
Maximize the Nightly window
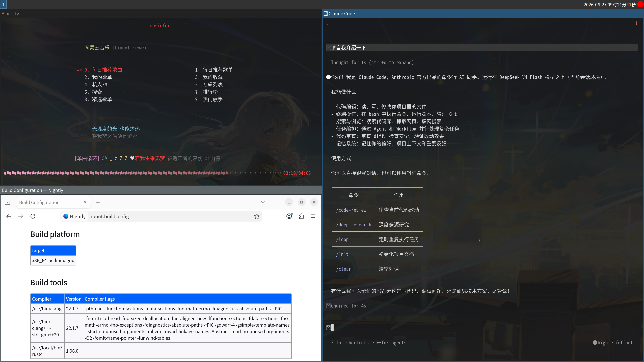(302, 202)
